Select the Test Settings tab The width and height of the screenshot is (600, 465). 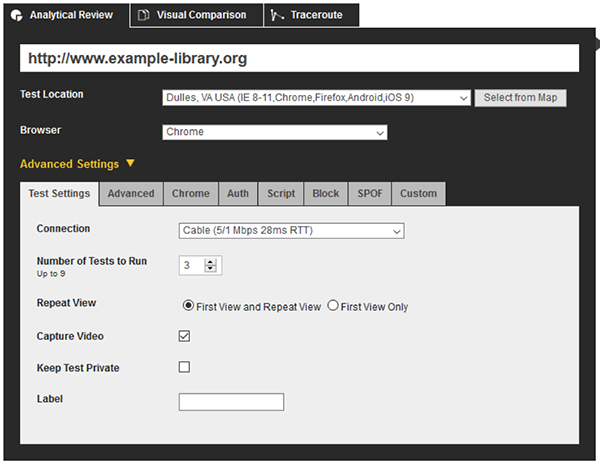(x=59, y=194)
